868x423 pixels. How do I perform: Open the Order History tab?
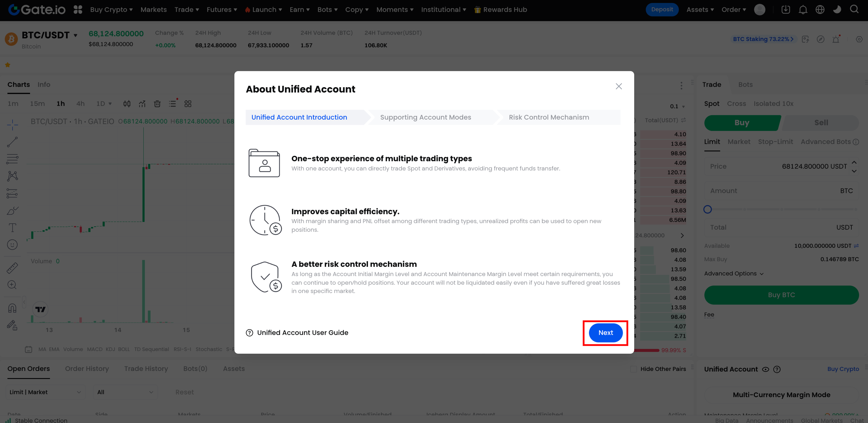(87, 369)
